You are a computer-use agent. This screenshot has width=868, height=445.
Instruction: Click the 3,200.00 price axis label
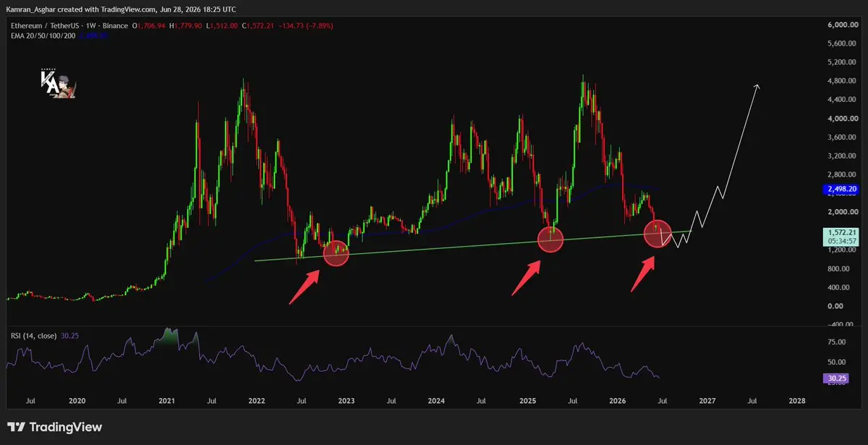tap(841, 156)
